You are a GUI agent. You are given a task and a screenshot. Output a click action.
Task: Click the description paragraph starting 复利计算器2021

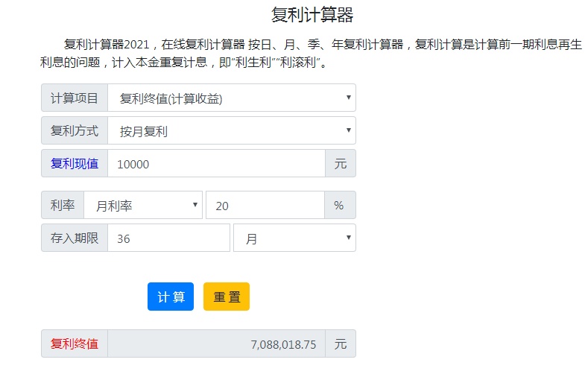(311, 53)
